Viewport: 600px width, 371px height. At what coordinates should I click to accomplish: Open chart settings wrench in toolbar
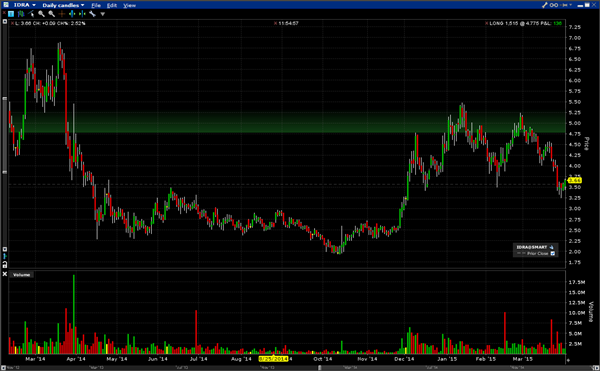click(92, 14)
